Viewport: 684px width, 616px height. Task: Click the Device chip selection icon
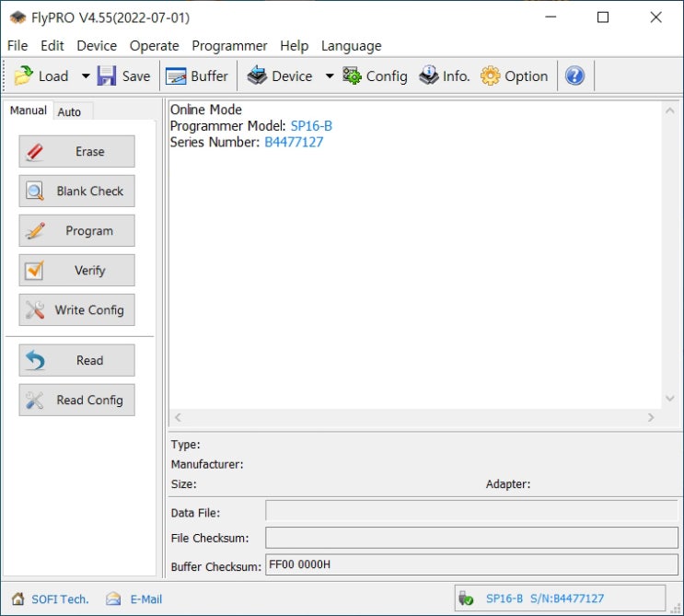(x=258, y=76)
